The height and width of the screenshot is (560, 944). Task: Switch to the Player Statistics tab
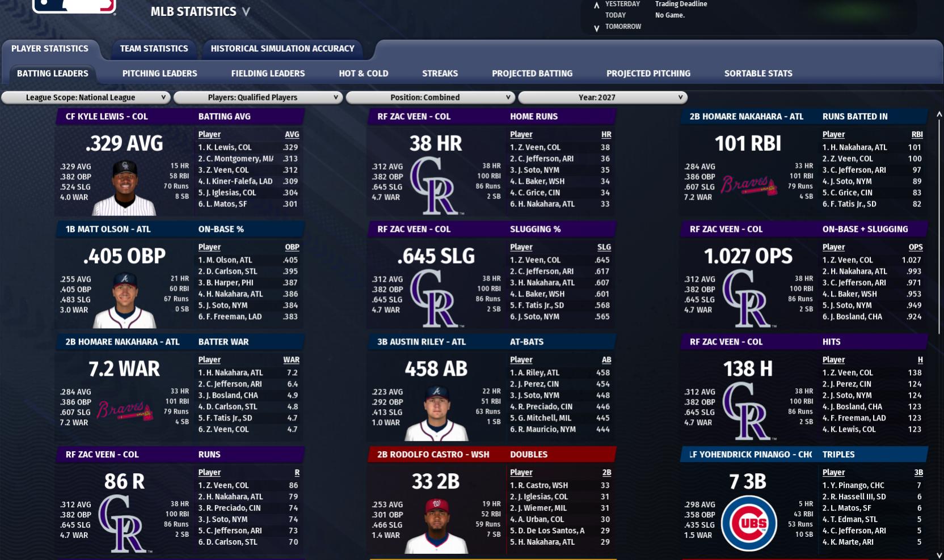(50, 49)
